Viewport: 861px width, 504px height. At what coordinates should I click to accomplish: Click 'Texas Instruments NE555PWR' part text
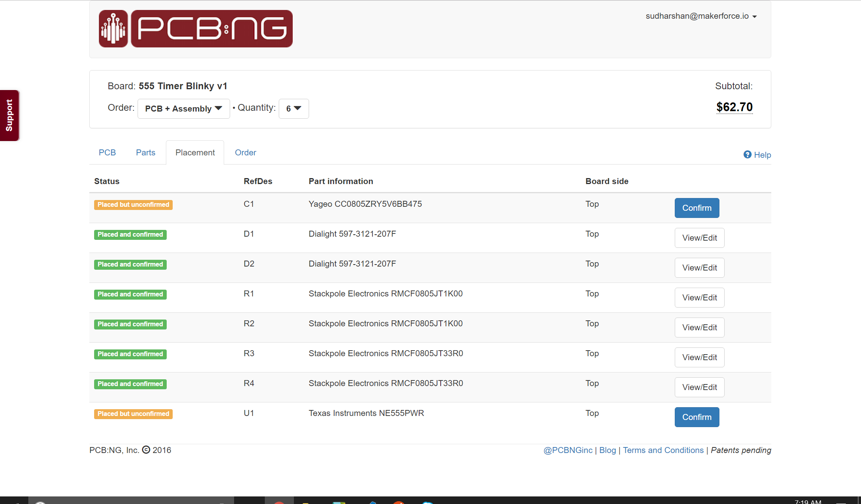[366, 413]
